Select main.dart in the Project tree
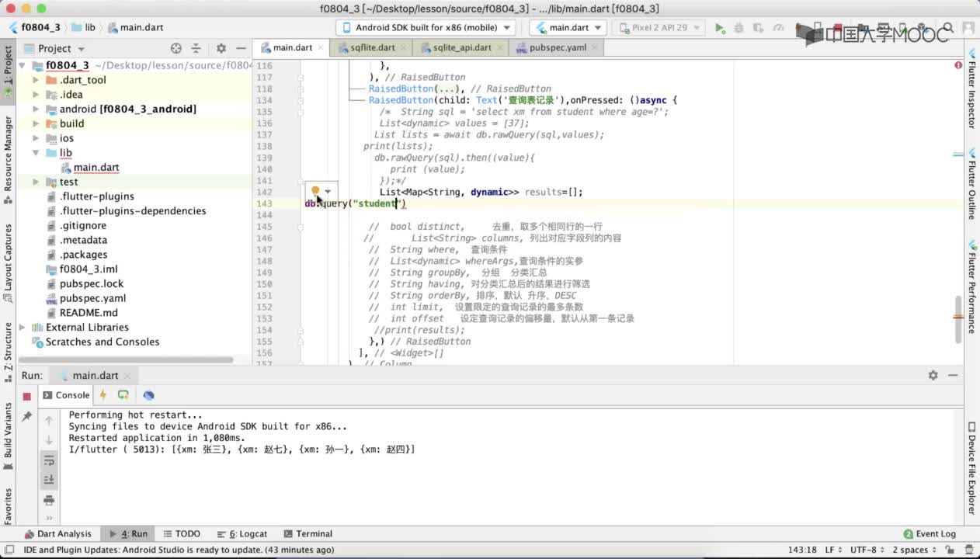Screen dimensions: 980x559 (96, 168)
